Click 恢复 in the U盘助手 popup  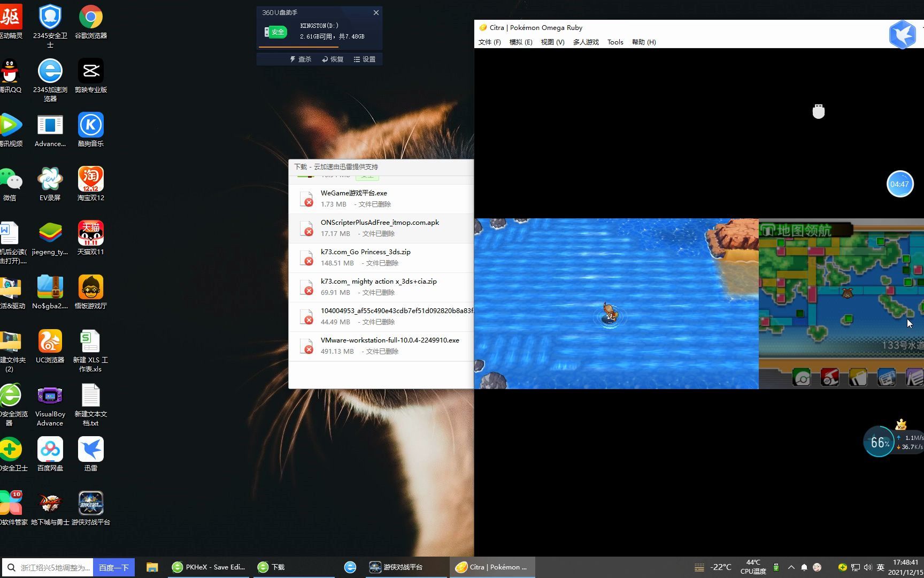333,59
